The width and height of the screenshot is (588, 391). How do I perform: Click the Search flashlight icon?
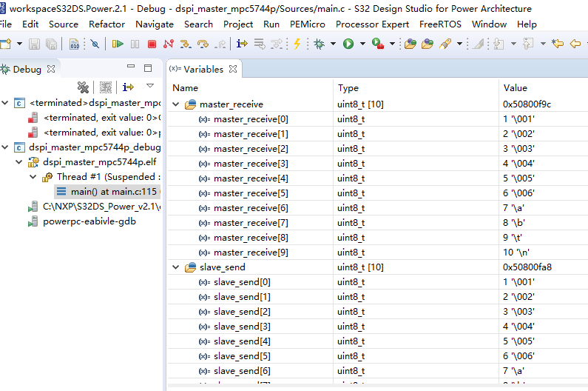click(445, 44)
